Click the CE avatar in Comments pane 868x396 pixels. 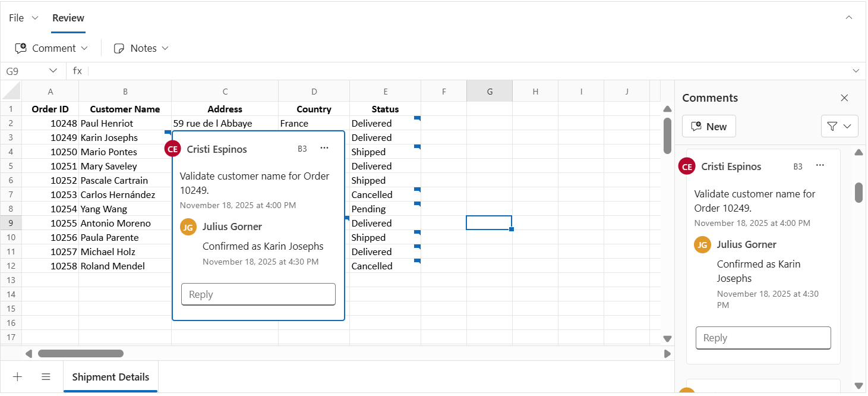(687, 167)
